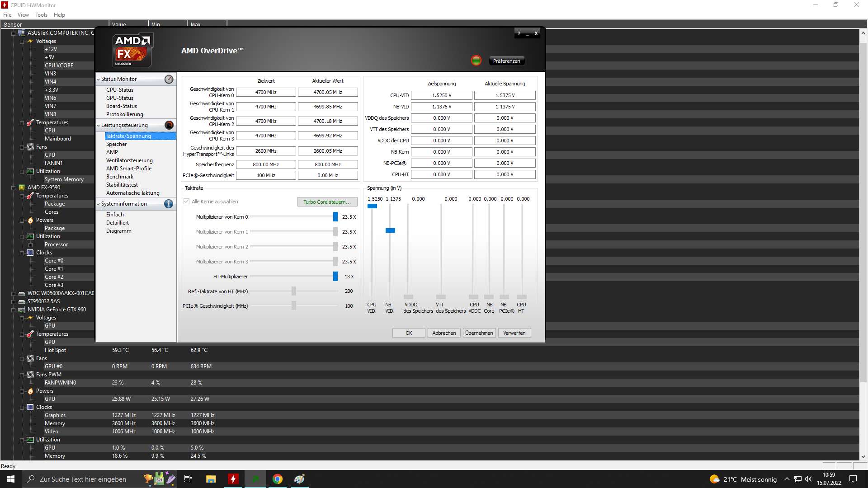Screen dimensions: 868x488
Task: Open Task View from the taskbar
Action: (x=188, y=479)
